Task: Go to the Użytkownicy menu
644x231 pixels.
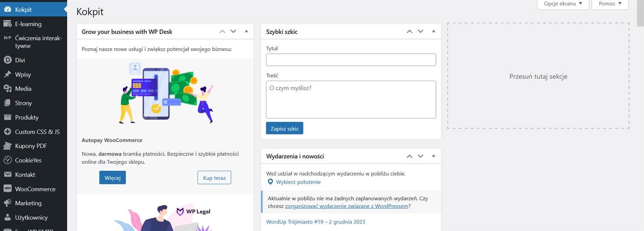Action: pyautogui.click(x=31, y=218)
